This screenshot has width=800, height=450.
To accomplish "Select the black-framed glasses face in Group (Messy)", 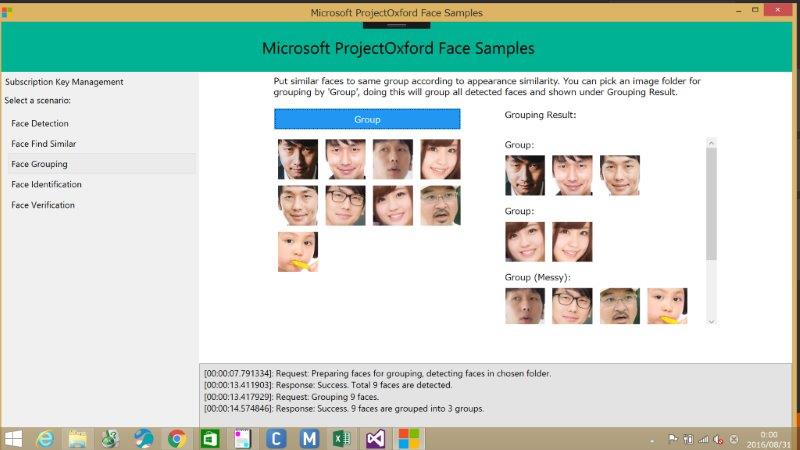I will 572,306.
